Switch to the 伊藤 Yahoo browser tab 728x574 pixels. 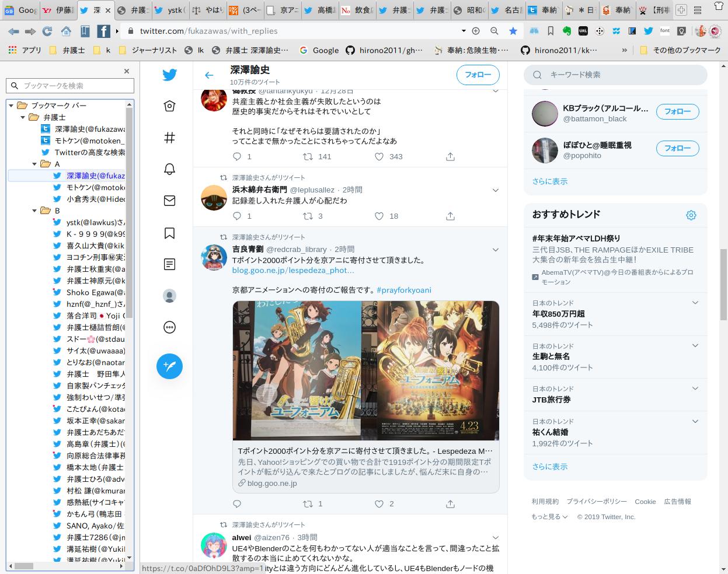pyautogui.click(x=58, y=10)
